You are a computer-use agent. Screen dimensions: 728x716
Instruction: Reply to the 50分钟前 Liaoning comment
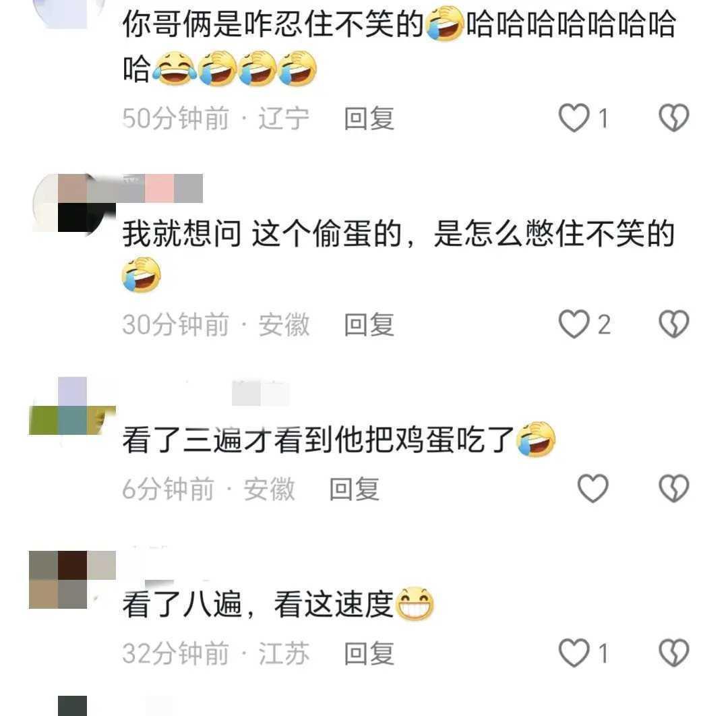369,119
